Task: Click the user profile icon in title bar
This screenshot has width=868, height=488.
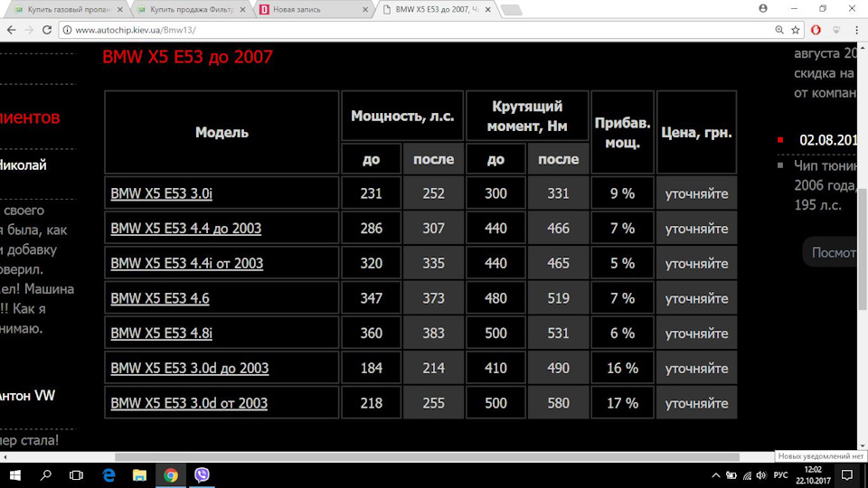Action: point(763,8)
